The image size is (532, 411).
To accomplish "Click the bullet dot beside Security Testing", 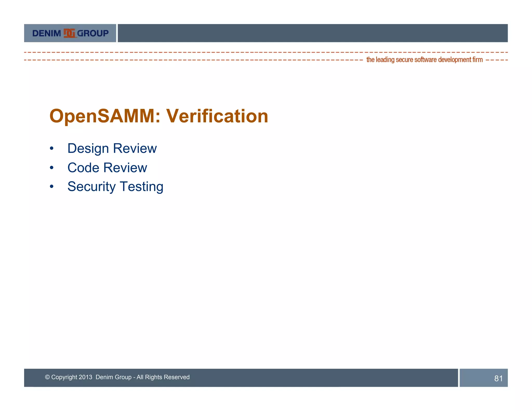I will [52, 187].
